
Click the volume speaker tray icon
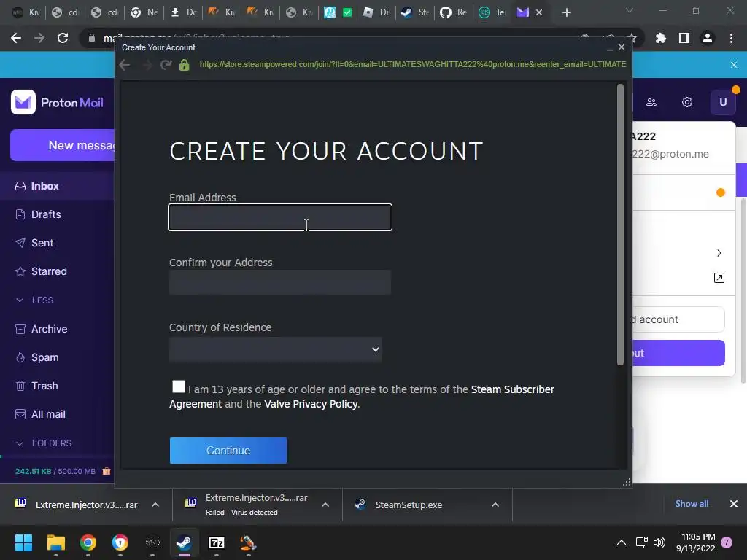click(x=659, y=542)
